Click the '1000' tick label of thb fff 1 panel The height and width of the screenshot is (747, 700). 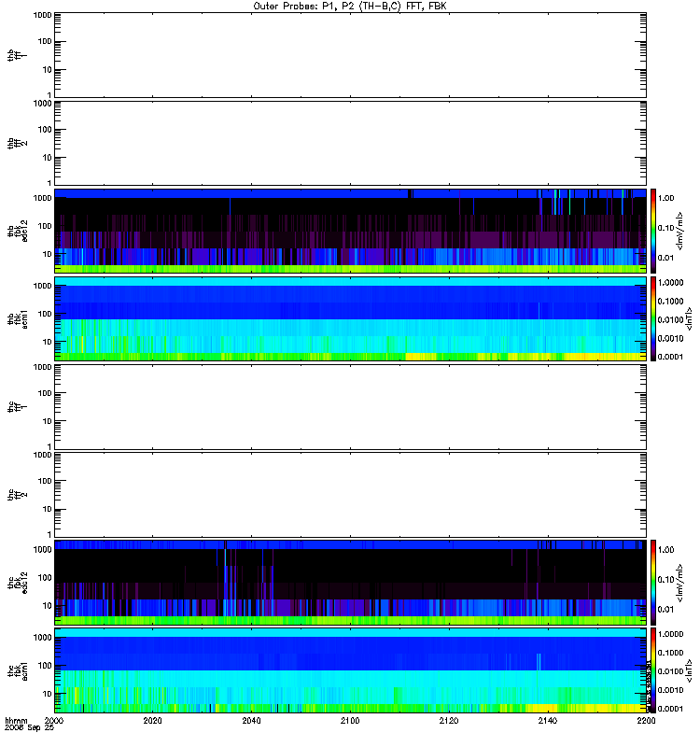pyautogui.click(x=42, y=15)
